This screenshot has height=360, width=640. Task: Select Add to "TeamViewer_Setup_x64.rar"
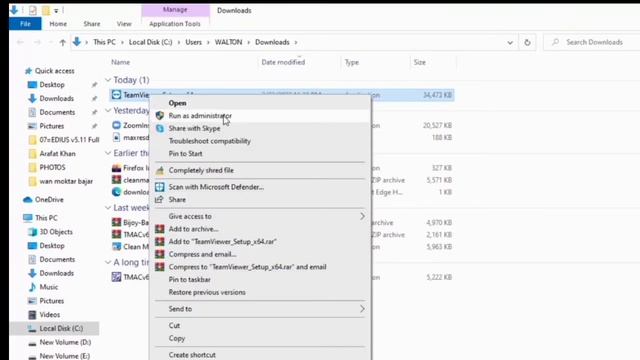click(x=222, y=242)
